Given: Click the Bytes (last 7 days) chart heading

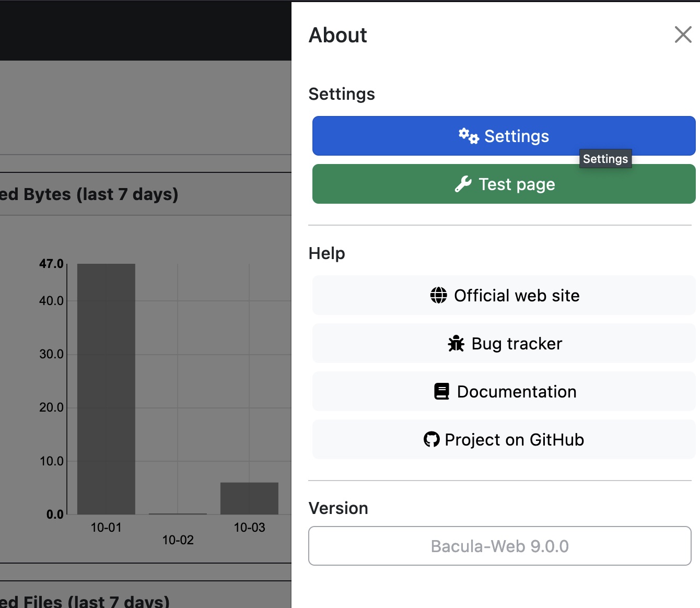Looking at the screenshot, I should click(x=89, y=194).
